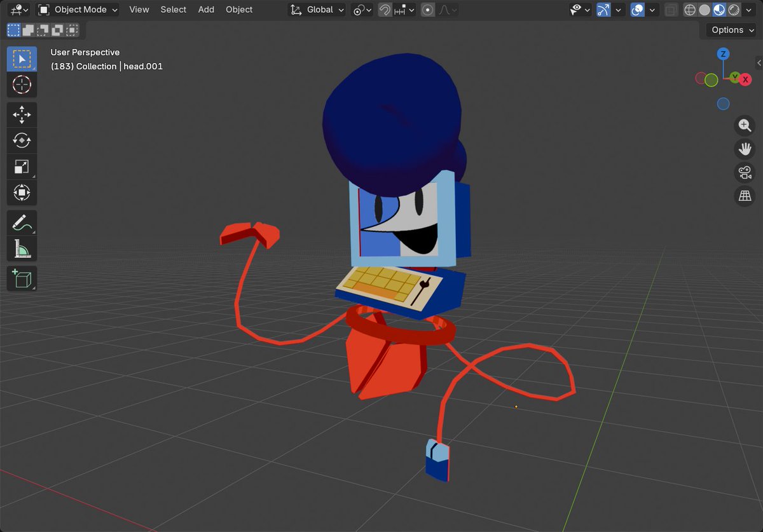This screenshot has height=532, width=763.
Task: Toggle camera view icon
Action: click(744, 172)
